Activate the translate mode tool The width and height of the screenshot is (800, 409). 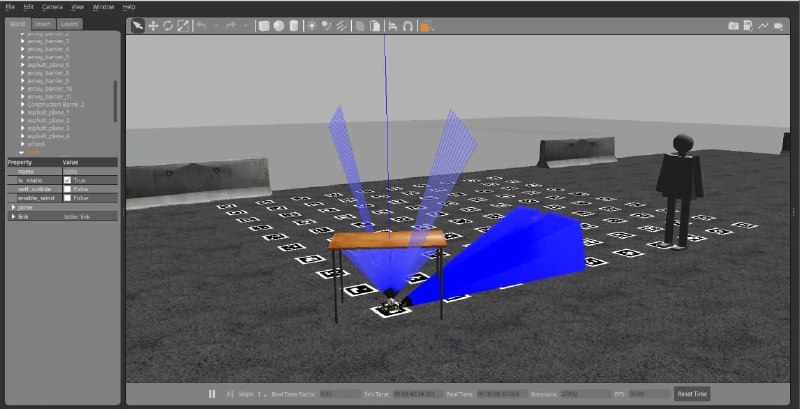[153, 26]
